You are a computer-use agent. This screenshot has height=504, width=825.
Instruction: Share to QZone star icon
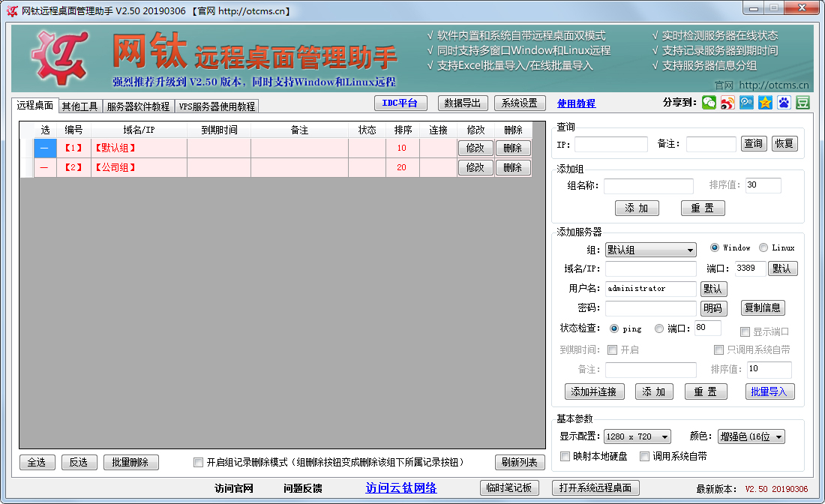765,103
